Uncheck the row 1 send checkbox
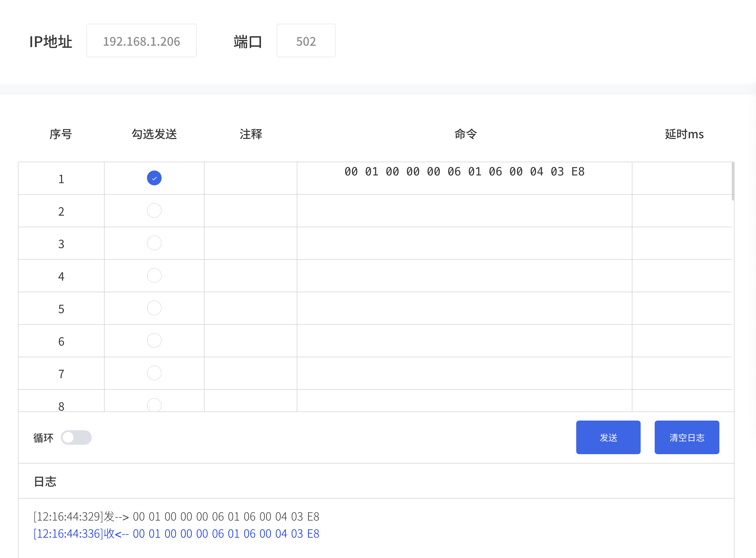 click(x=154, y=178)
